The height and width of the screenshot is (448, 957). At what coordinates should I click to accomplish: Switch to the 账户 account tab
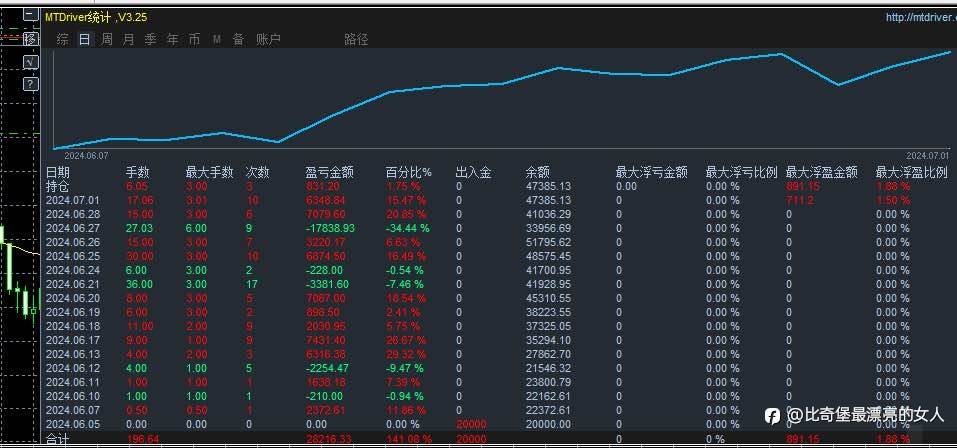(x=268, y=40)
